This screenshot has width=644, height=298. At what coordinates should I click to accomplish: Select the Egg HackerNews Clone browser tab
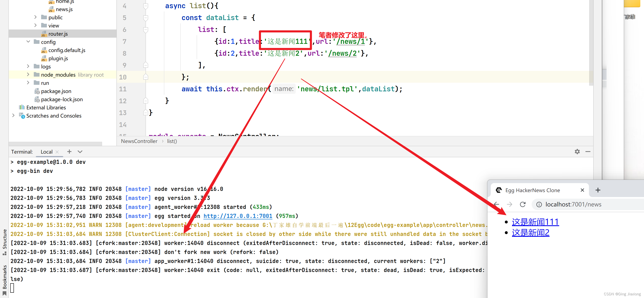(540, 190)
